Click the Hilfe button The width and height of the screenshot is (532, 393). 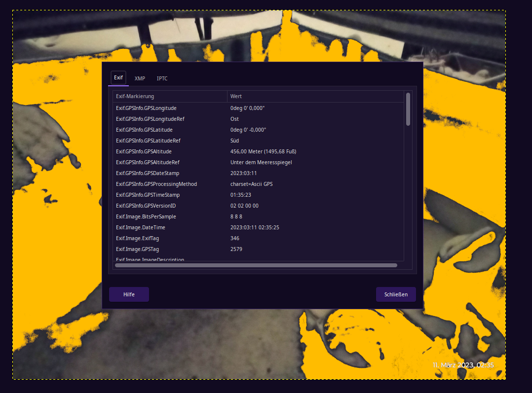click(129, 294)
